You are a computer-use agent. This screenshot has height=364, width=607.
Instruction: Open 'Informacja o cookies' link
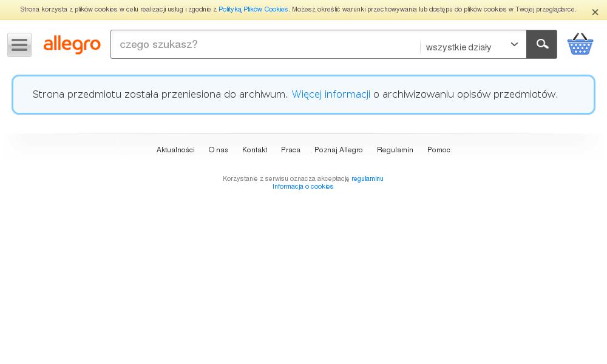pos(303,186)
